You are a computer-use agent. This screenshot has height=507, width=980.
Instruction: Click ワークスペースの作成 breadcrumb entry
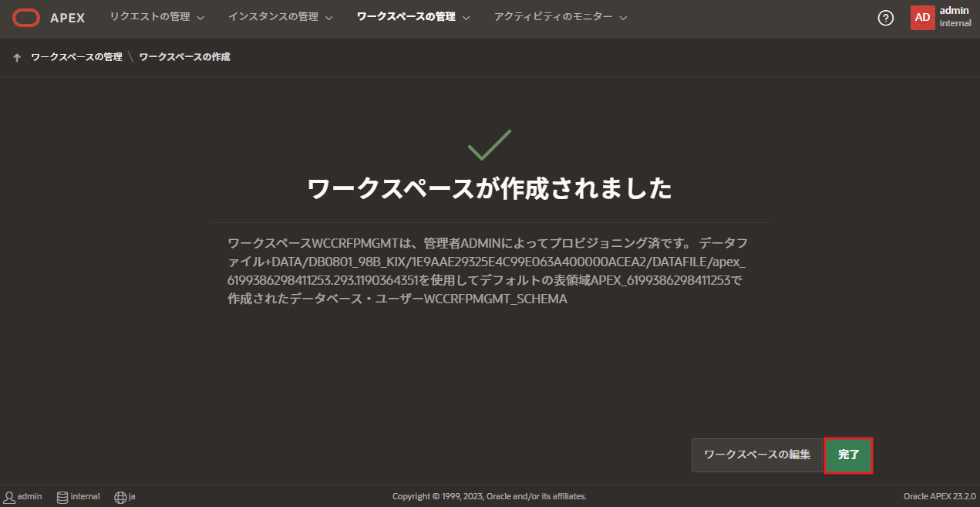[184, 56]
